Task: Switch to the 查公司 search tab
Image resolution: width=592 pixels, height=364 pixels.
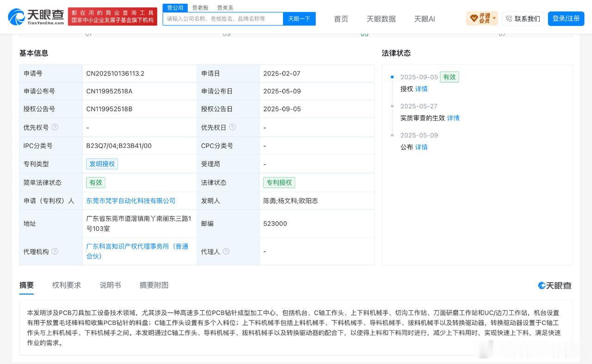Action: tap(175, 7)
